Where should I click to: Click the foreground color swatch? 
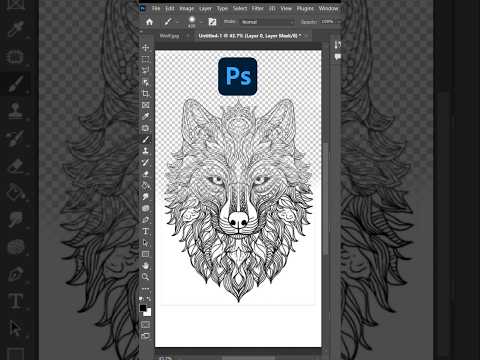coord(143,307)
